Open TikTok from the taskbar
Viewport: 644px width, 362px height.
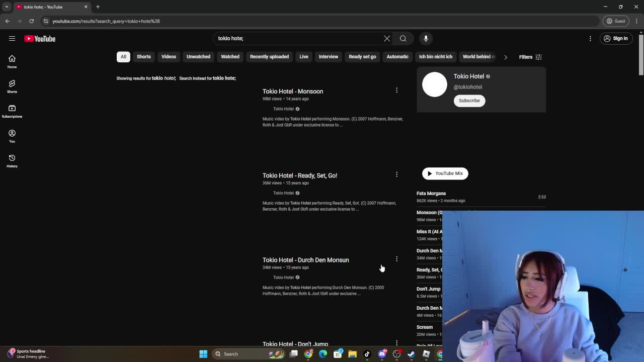point(367,354)
